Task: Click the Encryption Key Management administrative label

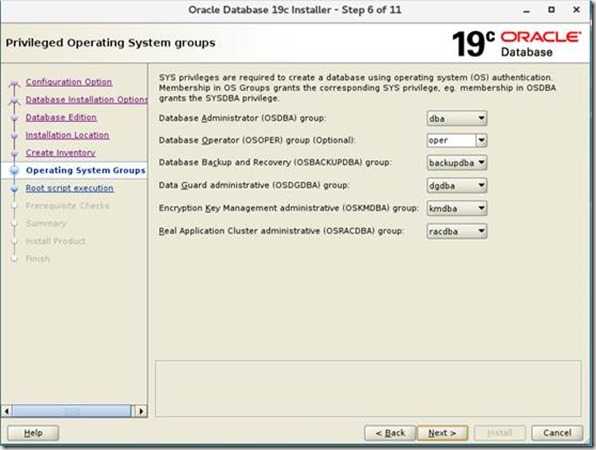Action: click(x=288, y=208)
